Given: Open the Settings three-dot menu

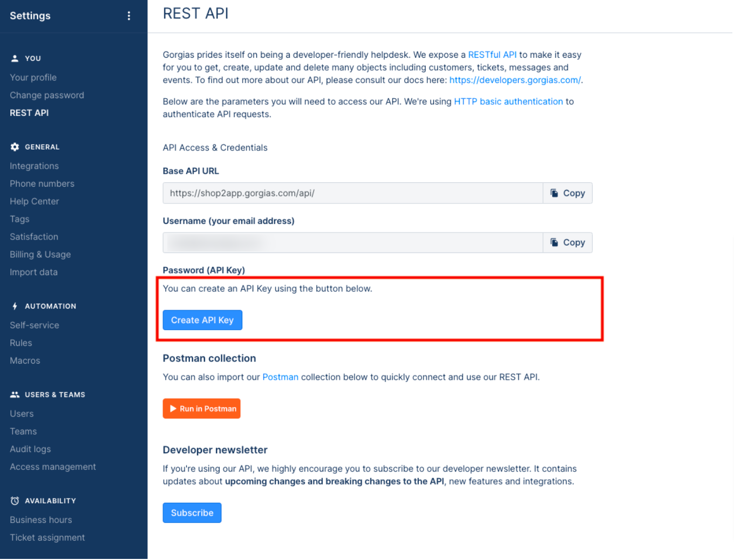Looking at the screenshot, I should tap(128, 16).
